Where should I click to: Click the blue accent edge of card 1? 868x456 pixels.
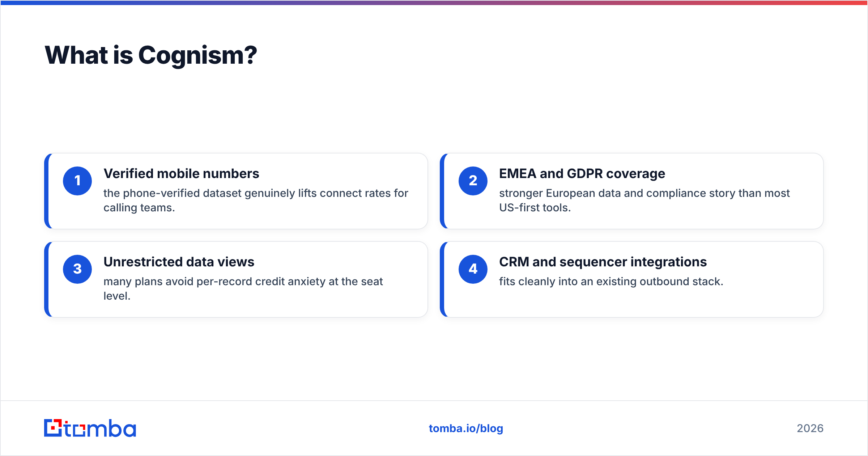click(x=47, y=191)
